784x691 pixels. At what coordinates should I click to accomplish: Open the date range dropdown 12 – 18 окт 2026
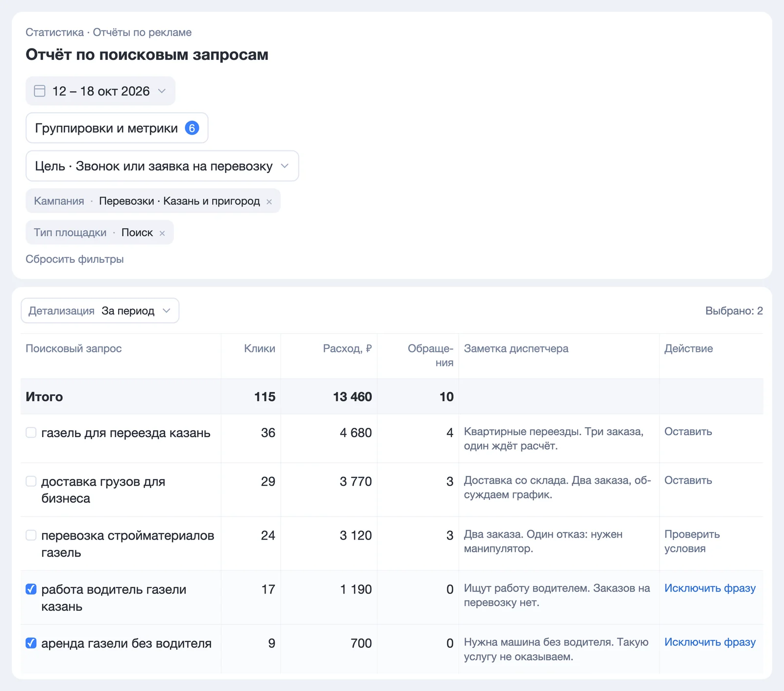(100, 91)
